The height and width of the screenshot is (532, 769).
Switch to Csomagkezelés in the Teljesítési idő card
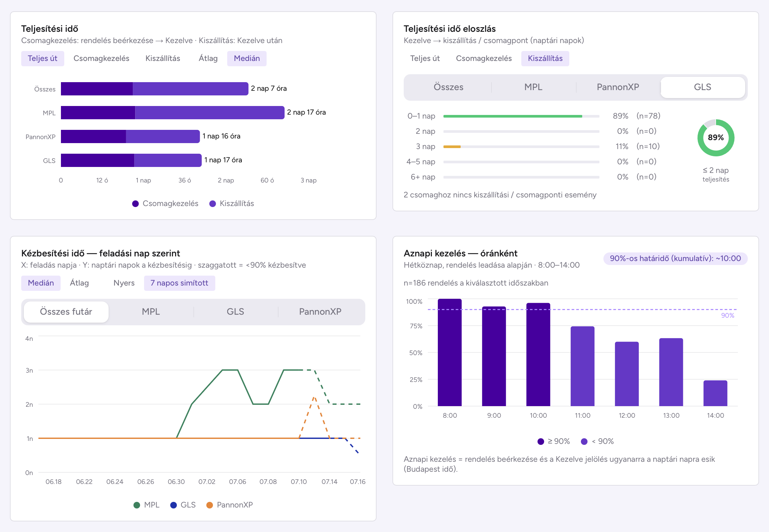click(101, 59)
